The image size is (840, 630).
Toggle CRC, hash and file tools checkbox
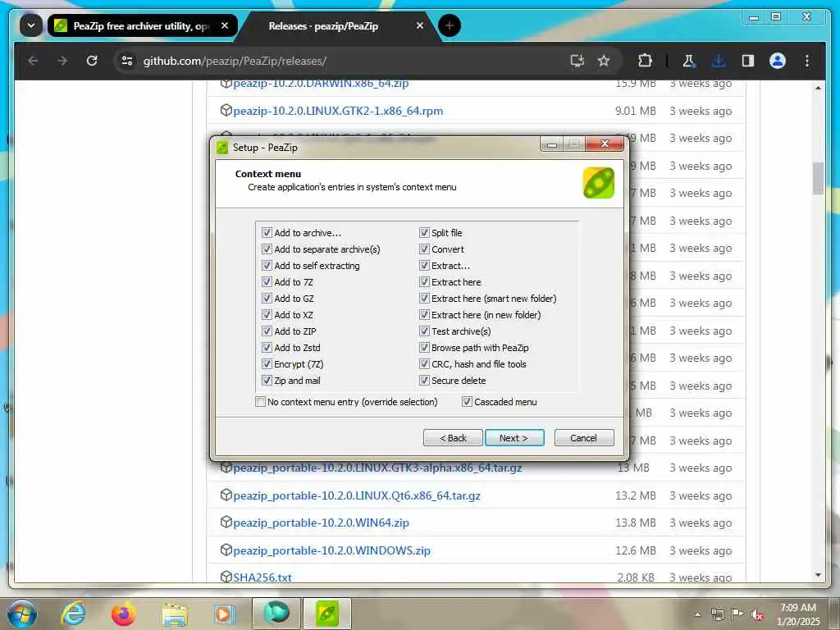(424, 364)
